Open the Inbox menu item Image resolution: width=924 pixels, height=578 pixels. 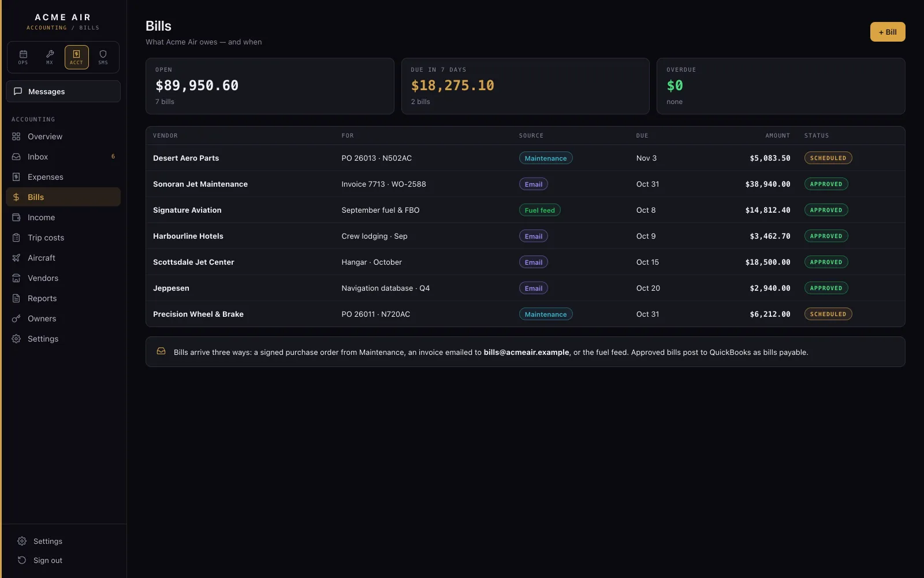64,157
